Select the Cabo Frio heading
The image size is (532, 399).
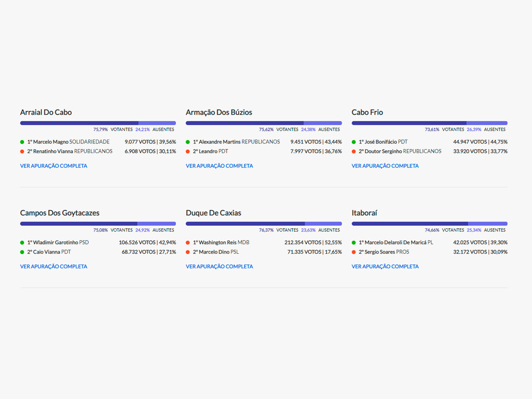pos(367,112)
